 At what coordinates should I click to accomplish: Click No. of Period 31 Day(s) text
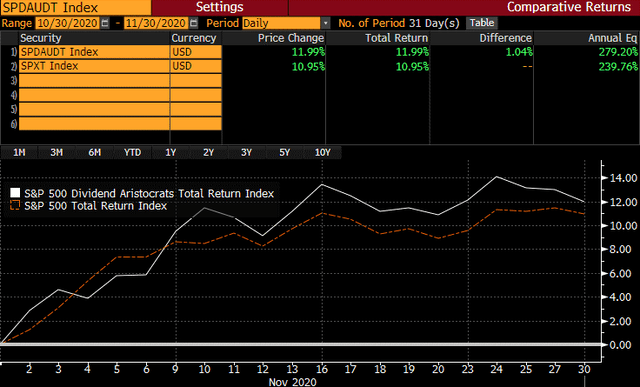[399, 23]
